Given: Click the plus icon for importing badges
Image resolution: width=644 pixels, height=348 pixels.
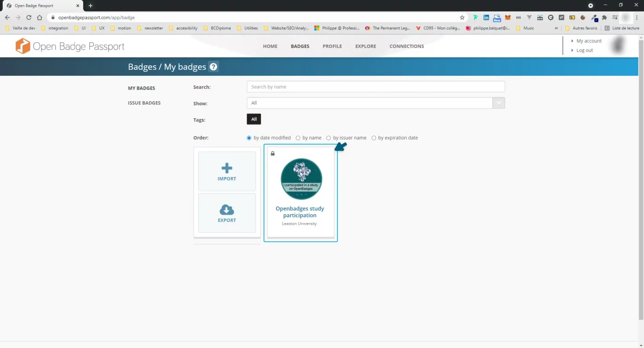Looking at the screenshot, I should tap(227, 168).
